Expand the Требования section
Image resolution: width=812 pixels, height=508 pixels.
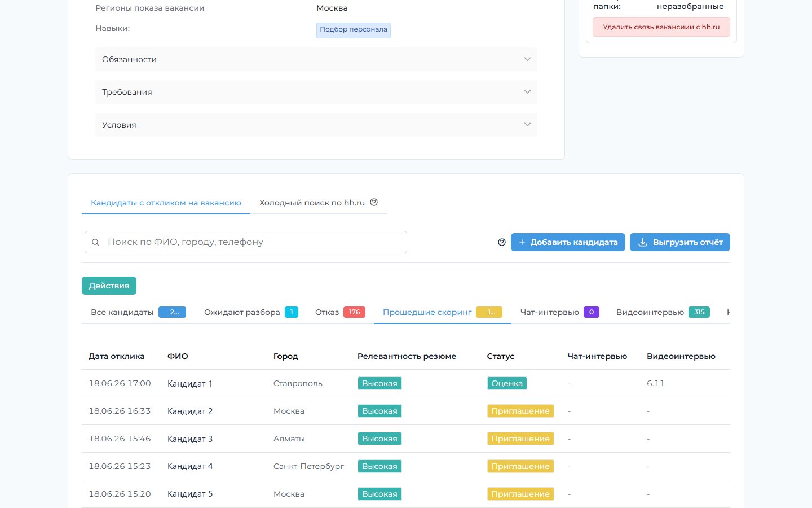click(316, 92)
